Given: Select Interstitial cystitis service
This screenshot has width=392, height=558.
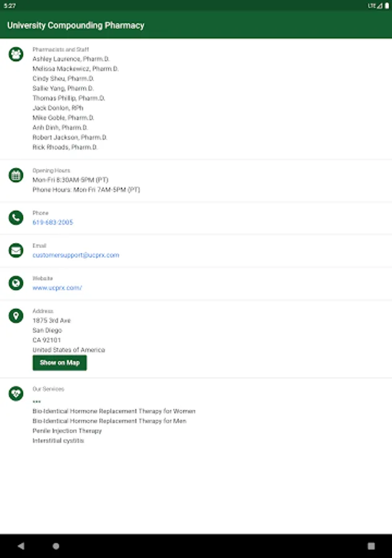Looking at the screenshot, I should tap(58, 441).
